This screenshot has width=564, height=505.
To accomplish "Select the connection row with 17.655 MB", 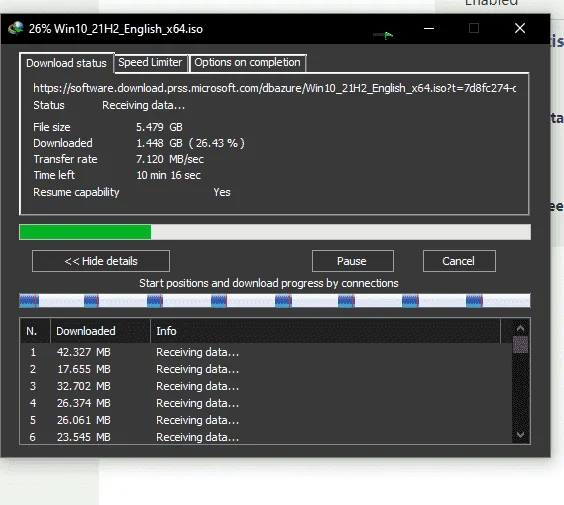I will click(266, 369).
